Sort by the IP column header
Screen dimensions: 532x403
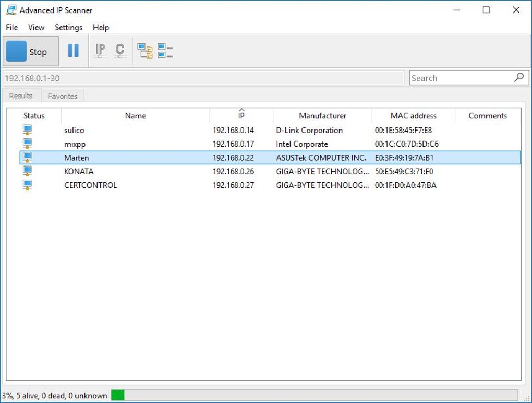coord(241,116)
